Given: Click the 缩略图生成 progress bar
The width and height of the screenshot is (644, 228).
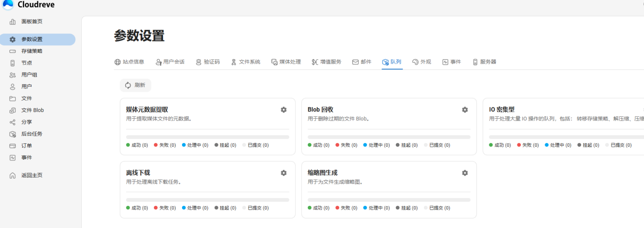Looking at the screenshot, I should tap(389, 200).
